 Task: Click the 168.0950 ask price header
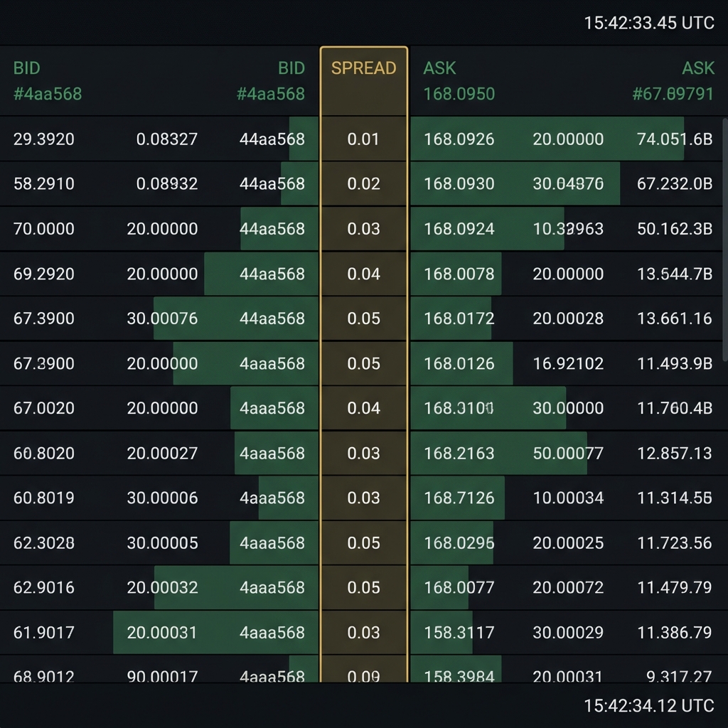click(459, 93)
